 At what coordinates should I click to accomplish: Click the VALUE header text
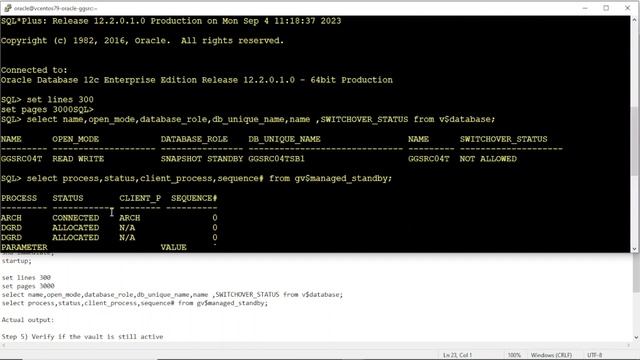(173, 247)
